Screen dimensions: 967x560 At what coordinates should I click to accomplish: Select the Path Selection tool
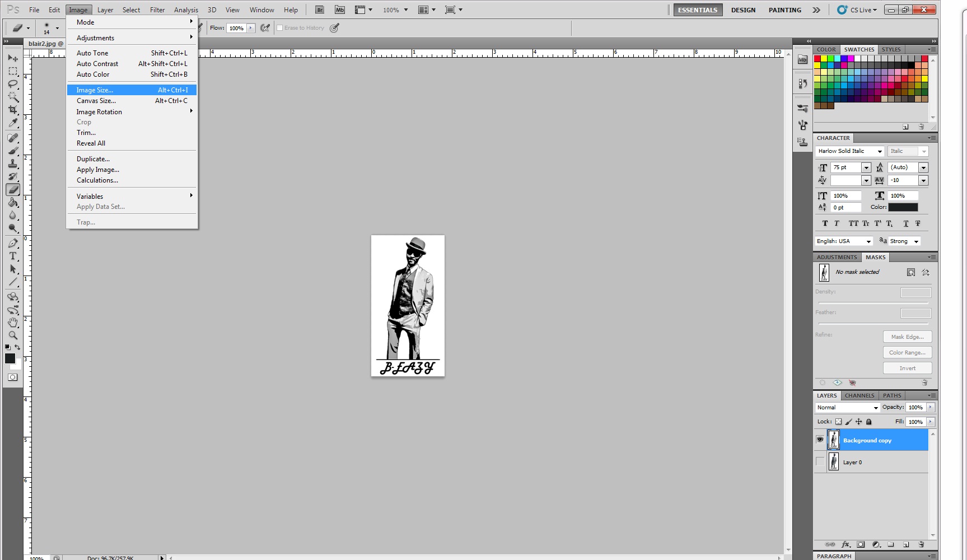[13, 269]
